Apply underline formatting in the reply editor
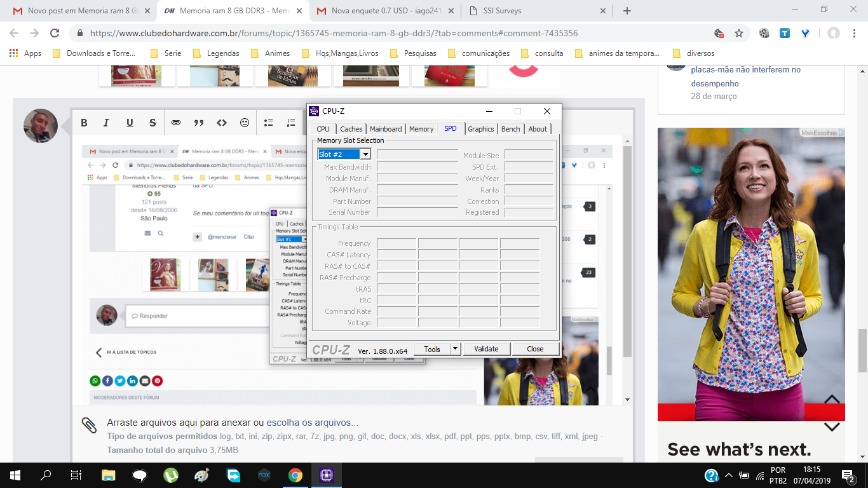 pos(130,123)
